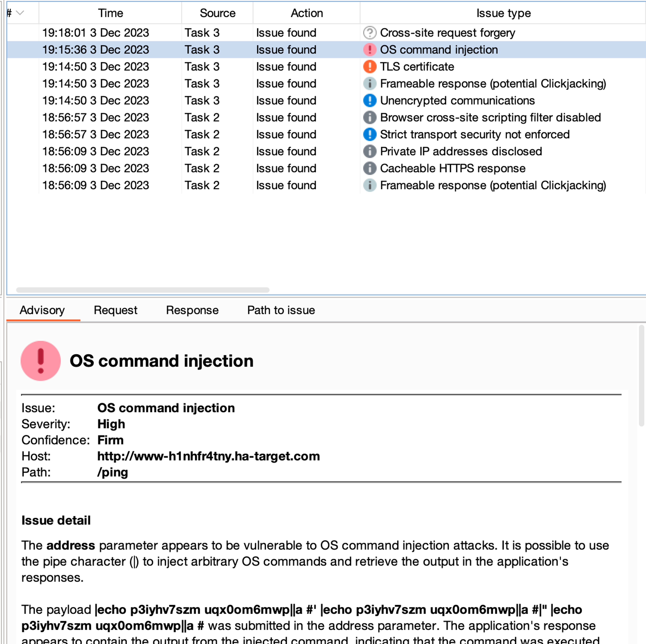Sort the table by Time column header
Image resolution: width=646 pixels, height=644 pixels.
(110, 13)
